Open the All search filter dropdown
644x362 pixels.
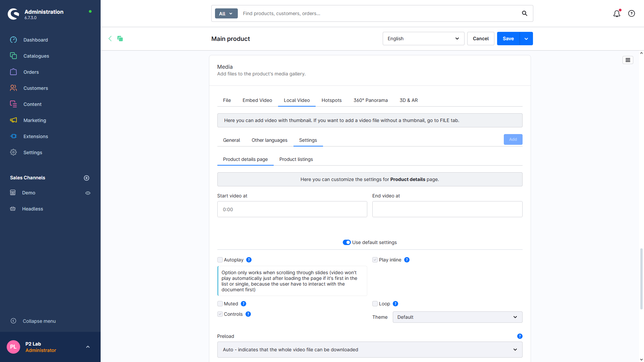[226, 13]
